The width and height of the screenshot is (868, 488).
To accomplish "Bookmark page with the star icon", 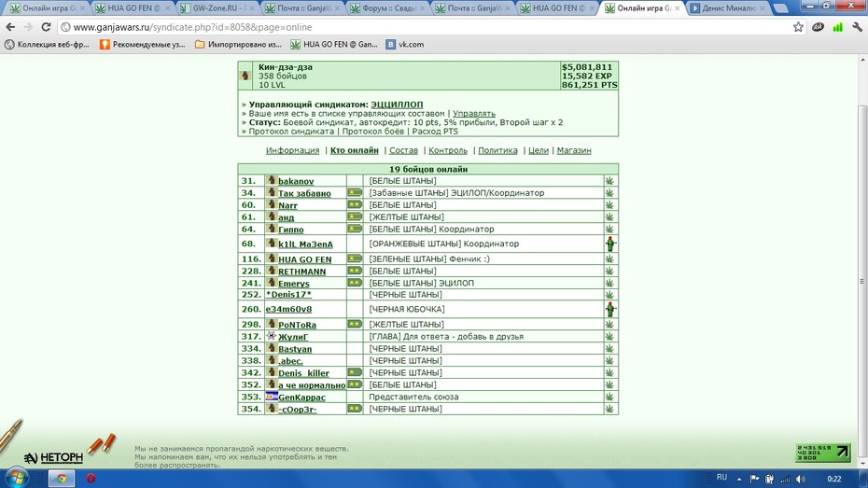I will click(x=798, y=27).
